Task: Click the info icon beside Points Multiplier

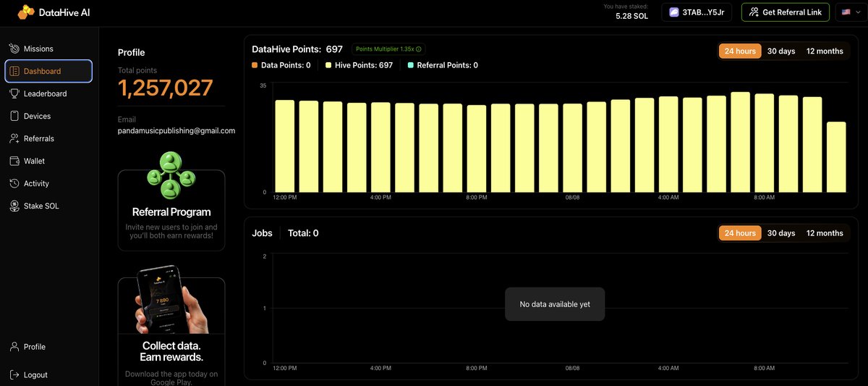Action: pos(418,49)
